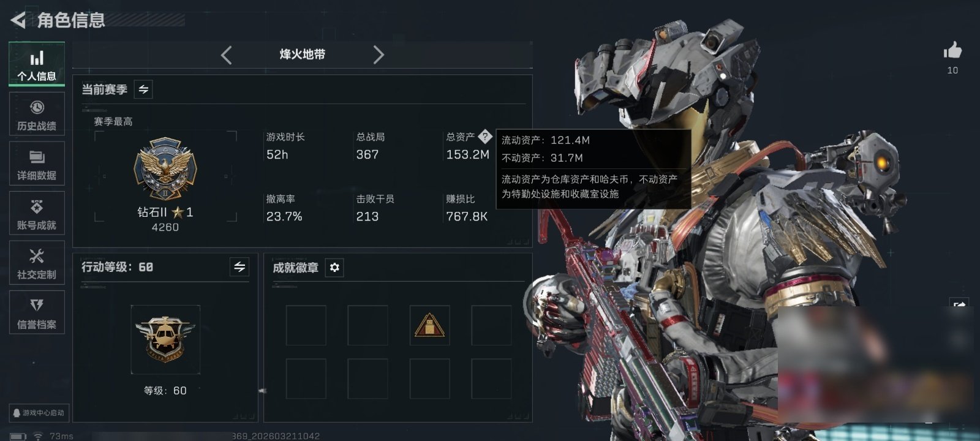Viewport: 980px width, 441px height.
Task: Open the 个人信息 sidebar tab
Action: (37, 64)
